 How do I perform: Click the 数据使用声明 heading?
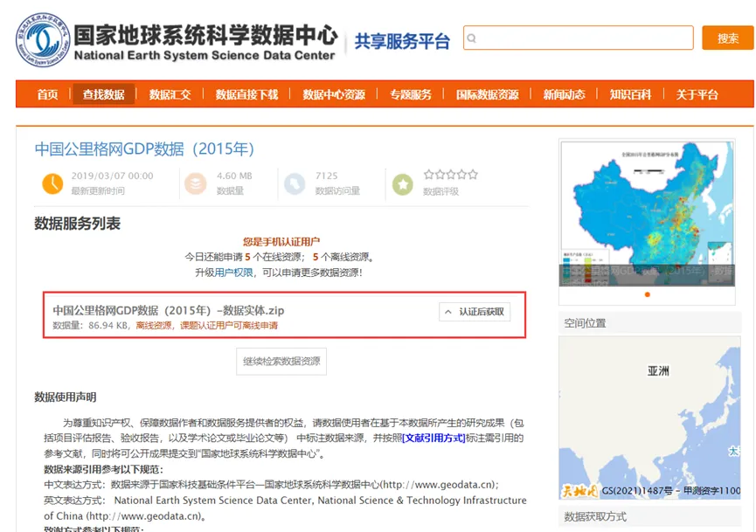tap(65, 397)
